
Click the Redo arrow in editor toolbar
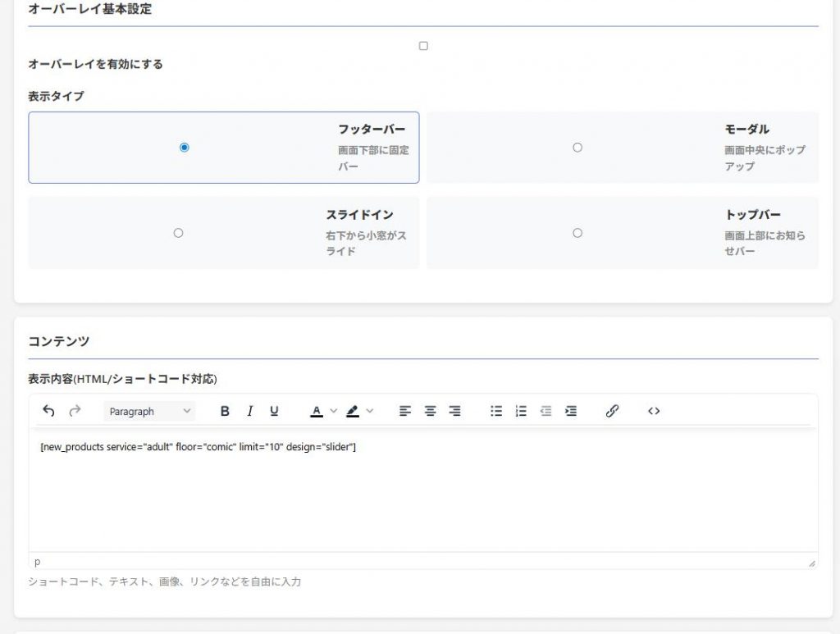(75, 411)
